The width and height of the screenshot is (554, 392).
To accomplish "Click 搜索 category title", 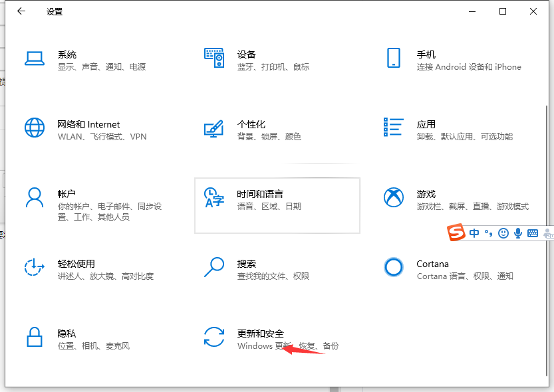I will [246, 264].
